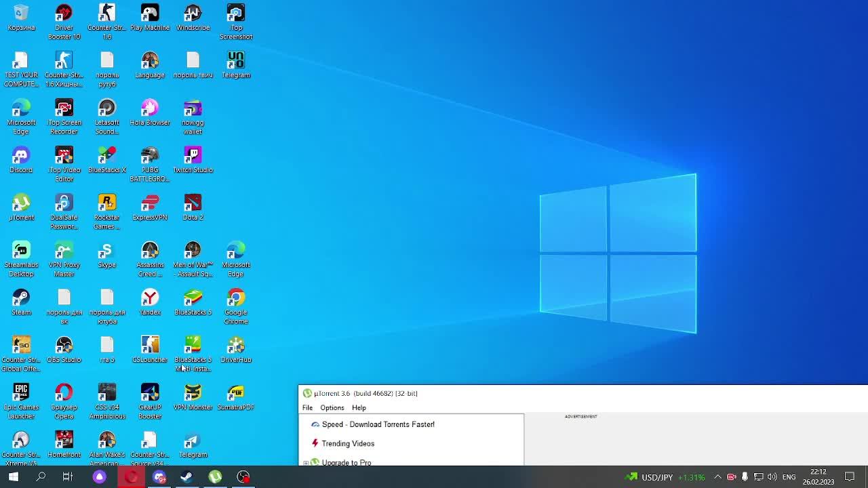Select Speed - Download Torrents Faster in sidebar
The height and width of the screenshot is (488, 868).
378,424
